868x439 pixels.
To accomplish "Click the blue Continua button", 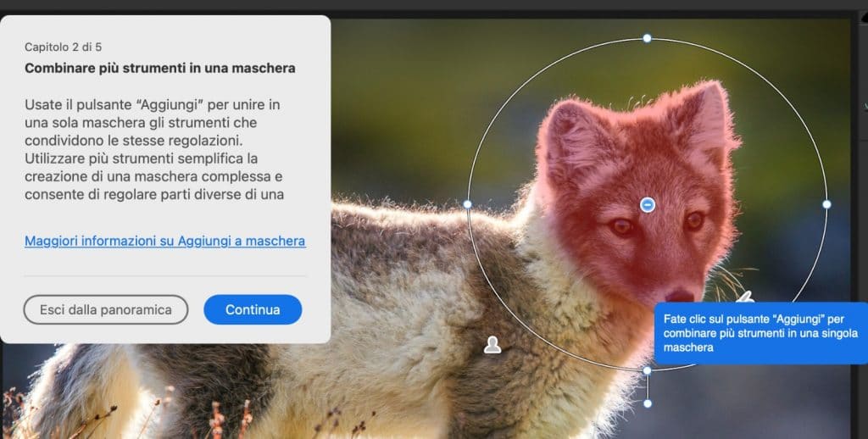I will [253, 309].
